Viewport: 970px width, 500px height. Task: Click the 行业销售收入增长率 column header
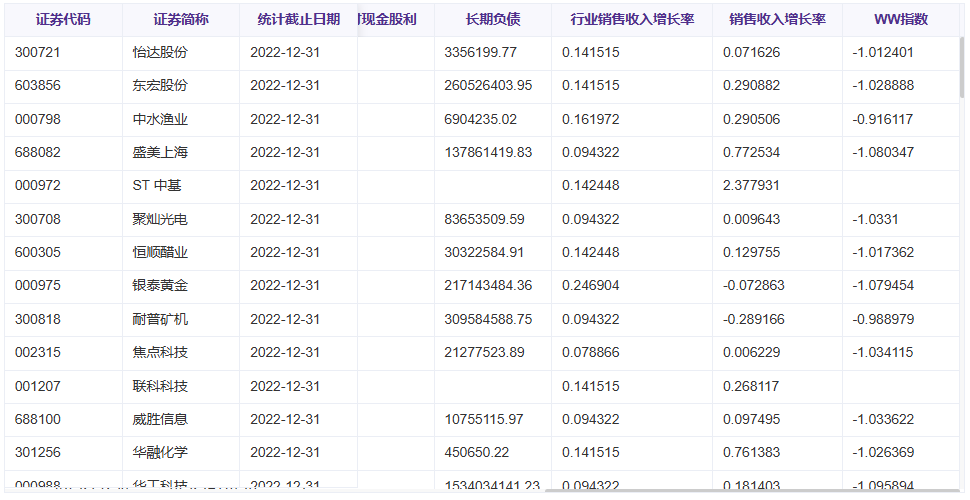tap(632, 19)
